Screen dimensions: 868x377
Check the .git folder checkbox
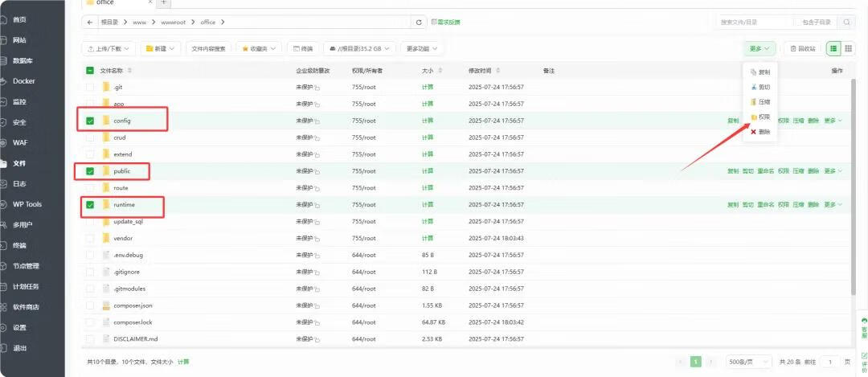click(90, 88)
